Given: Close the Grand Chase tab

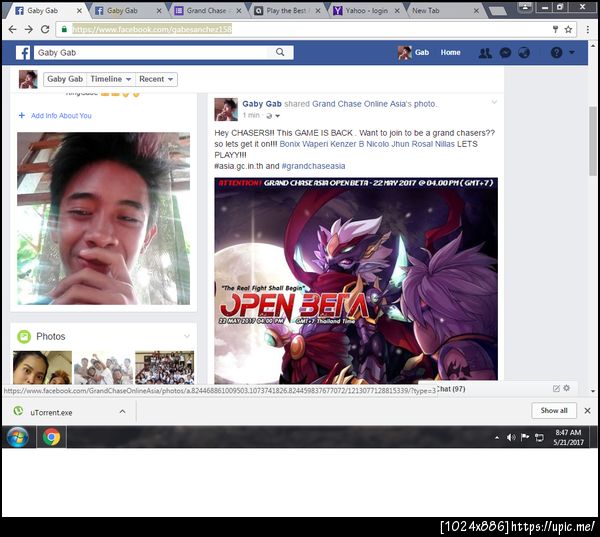Looking at the screenshot, I should [239, 11].
